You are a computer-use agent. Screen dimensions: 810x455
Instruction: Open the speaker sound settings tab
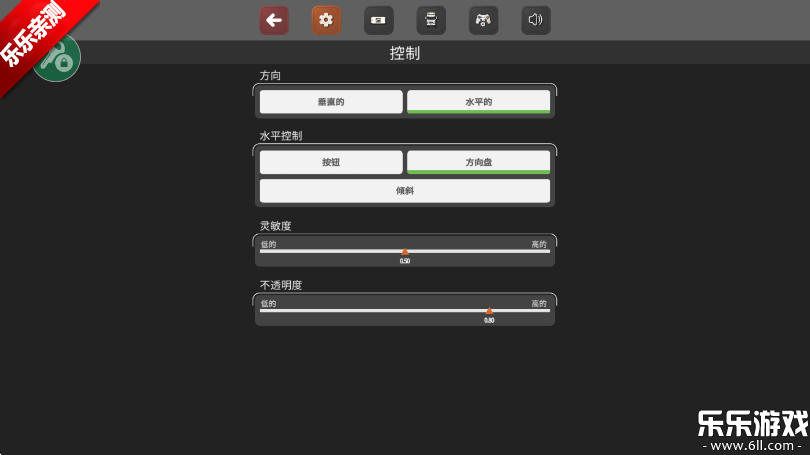tap(535, 20)
